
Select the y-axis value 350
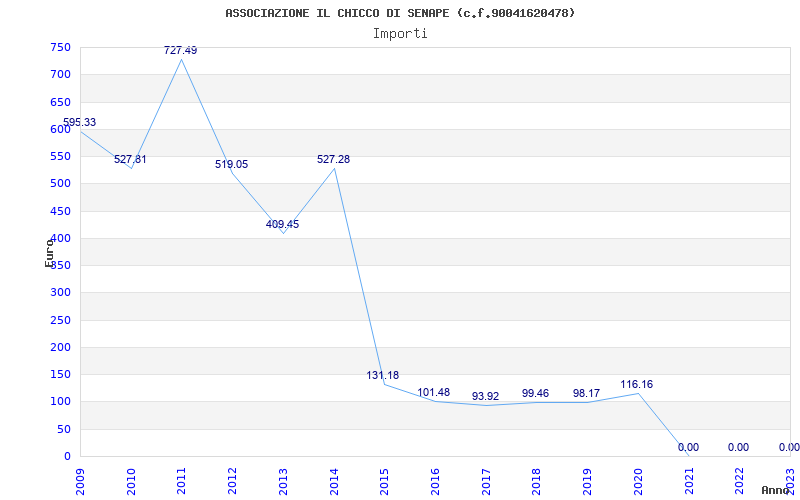(60, 265)
